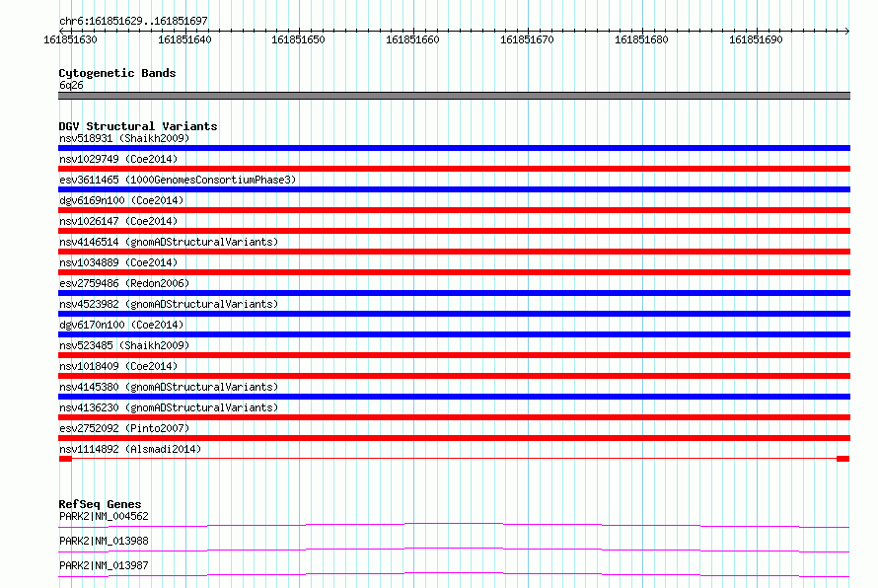Viewport: 878px width, 588px height.
Task: Click ruler position 161851640
Action: [x=184, y=39]
